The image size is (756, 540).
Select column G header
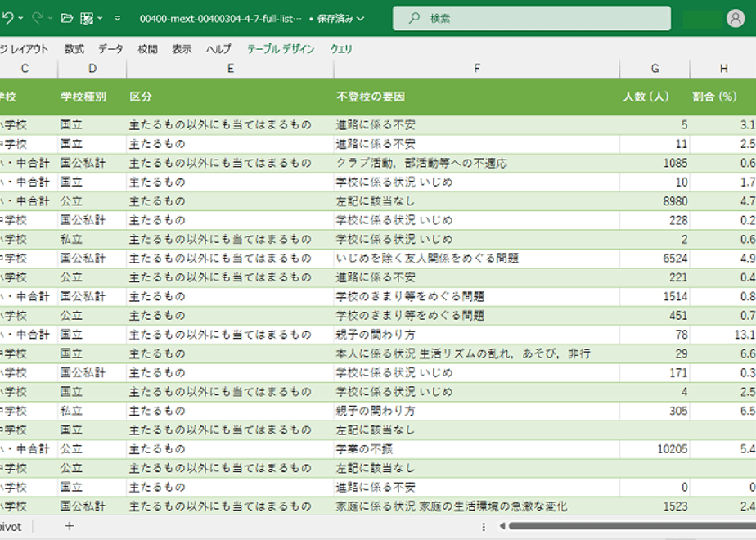point(655,69)
